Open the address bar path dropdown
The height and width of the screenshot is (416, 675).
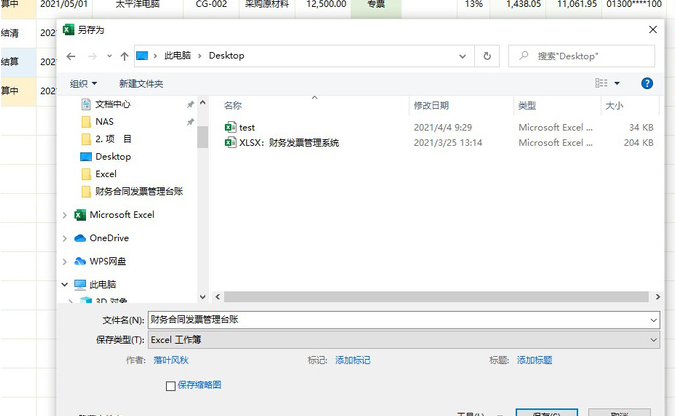[x=462, y=56]
